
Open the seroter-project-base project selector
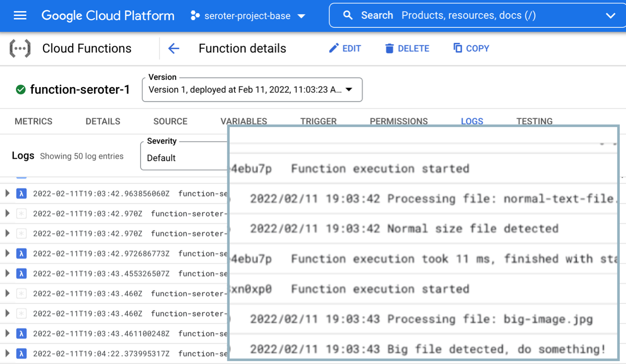pos(248,16)
